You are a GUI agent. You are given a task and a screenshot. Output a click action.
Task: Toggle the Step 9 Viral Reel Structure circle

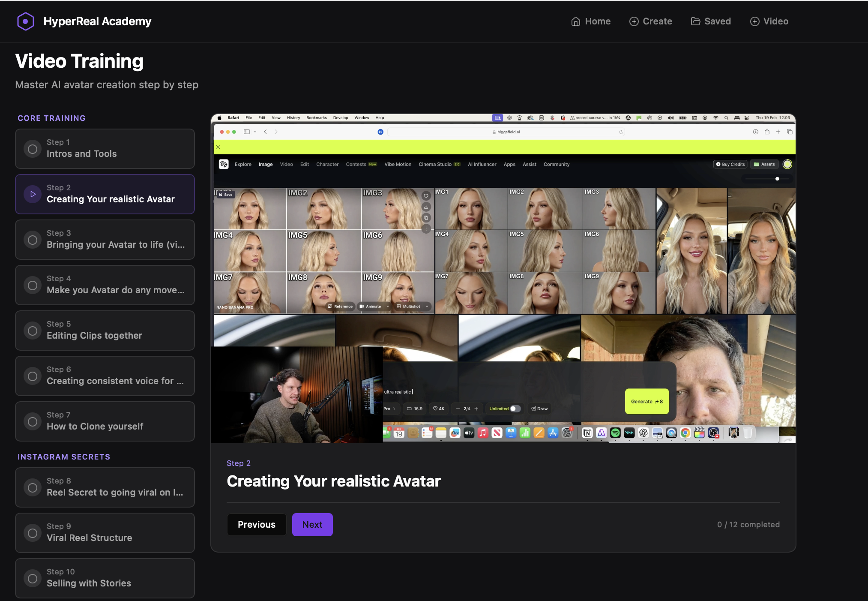click(x=33, y=533)
